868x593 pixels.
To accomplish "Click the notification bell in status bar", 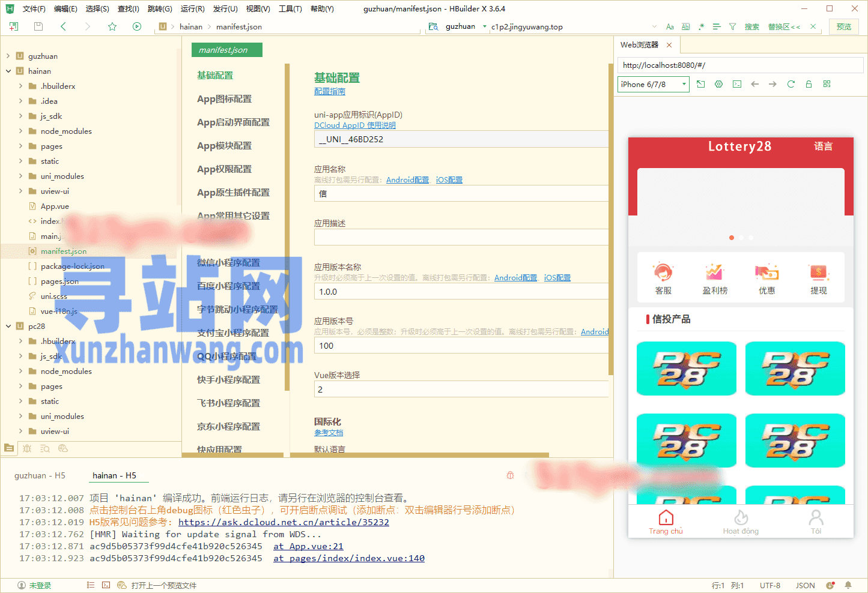I will [848, 585].
